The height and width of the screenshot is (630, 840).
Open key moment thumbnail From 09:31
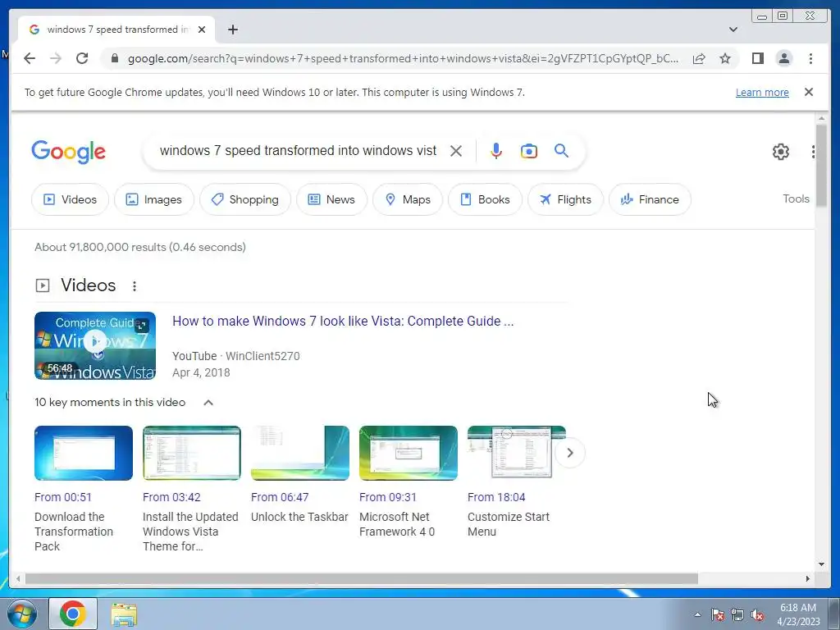point(409,453)
